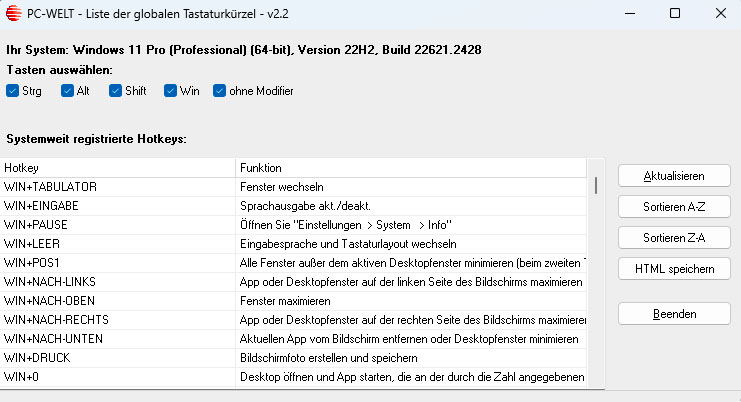This screenshot has width=741, height=402.
Task: Select the WIN+PAUSE hotkey entry
Action: [293, 225]
